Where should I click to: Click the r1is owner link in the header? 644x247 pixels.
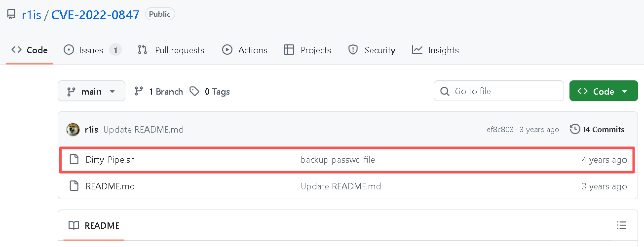click(32, 15)
